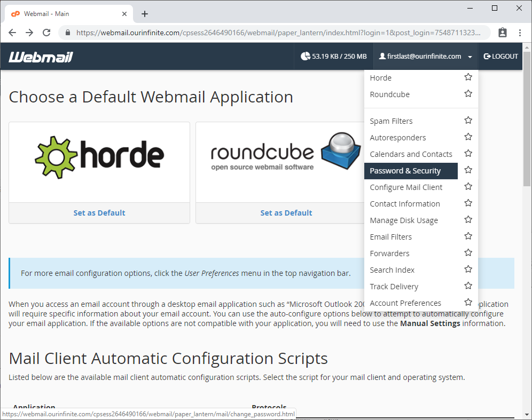Choose Contact Information
Viewport: 532px width, 420px height.
[x=405, y=204]
